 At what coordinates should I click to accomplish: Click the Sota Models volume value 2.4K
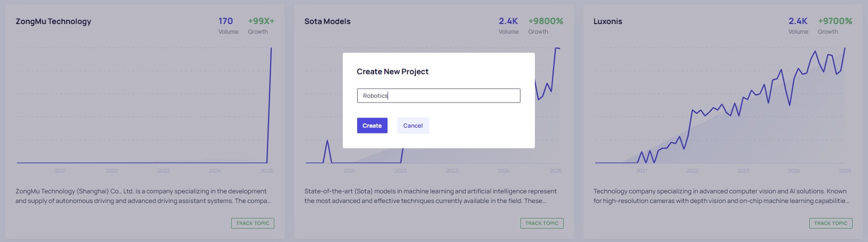tap(508, 21)
